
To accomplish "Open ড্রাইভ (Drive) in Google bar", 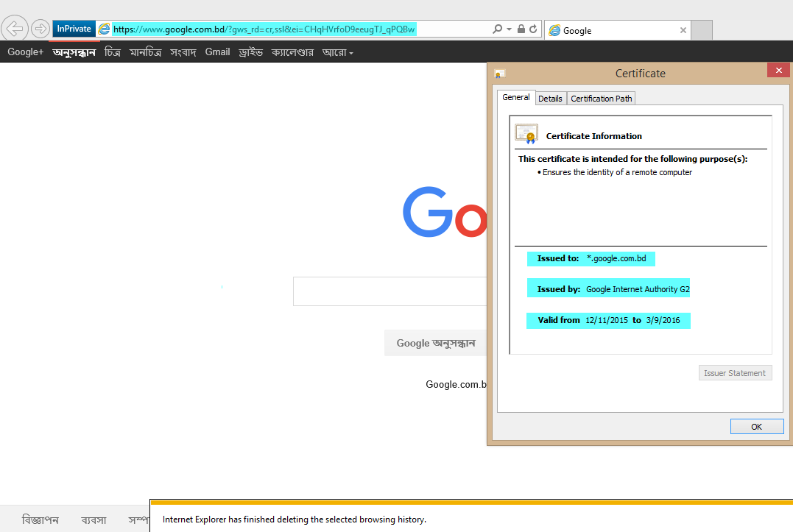I will 251,52.
